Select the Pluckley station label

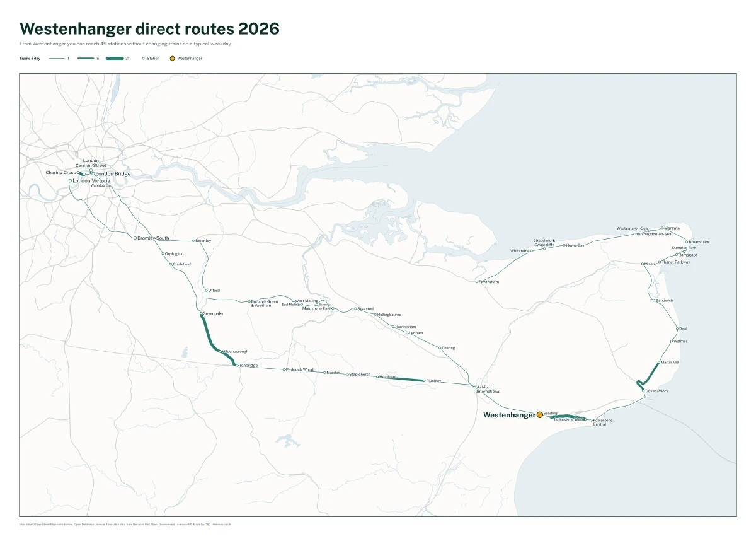point(433,381)
